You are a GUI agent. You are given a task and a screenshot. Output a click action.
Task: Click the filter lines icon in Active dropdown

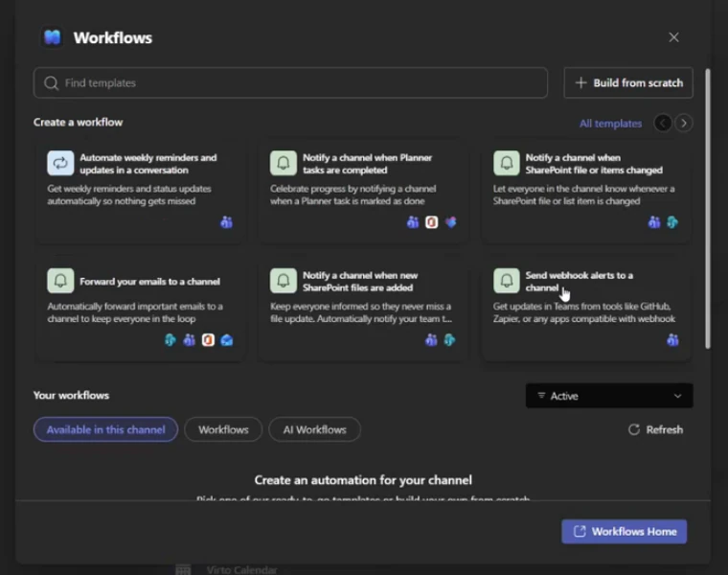tap(541, 396)
